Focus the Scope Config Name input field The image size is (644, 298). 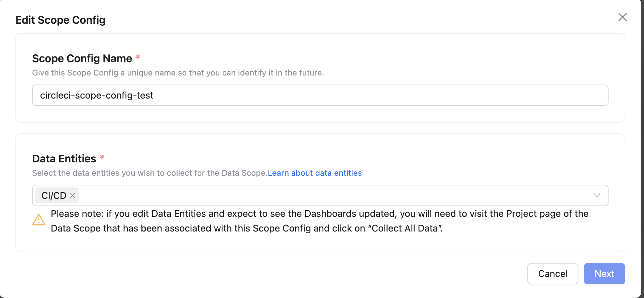tap(320, 95)
